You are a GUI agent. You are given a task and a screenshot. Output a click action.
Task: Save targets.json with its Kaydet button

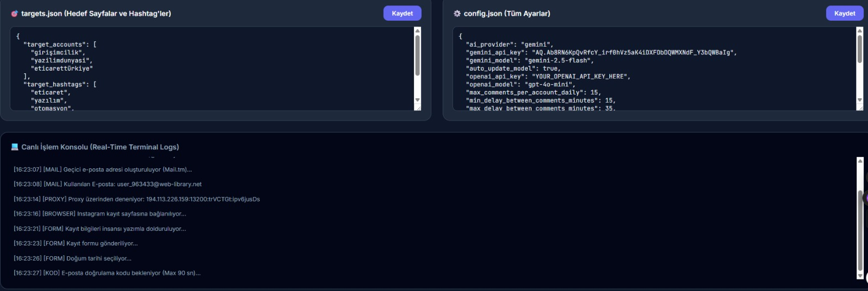pyautogui.click(x=402, y=13)
